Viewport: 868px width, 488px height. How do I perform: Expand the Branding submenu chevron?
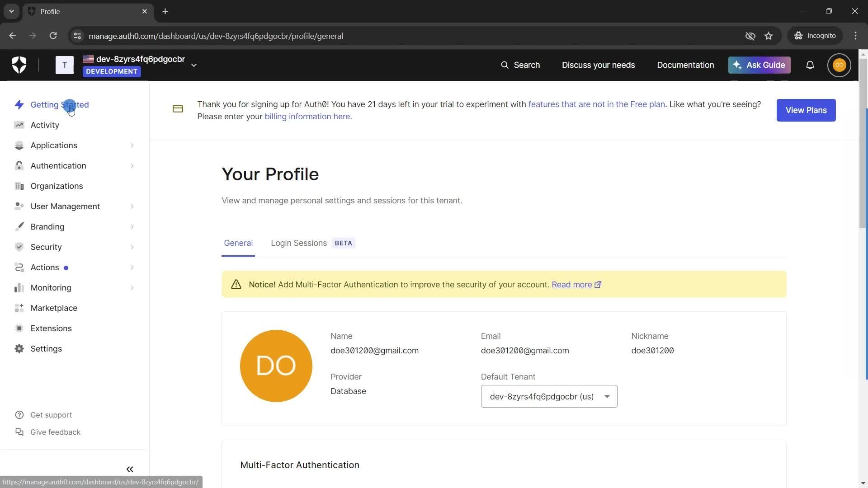click(x=132, y=227)
